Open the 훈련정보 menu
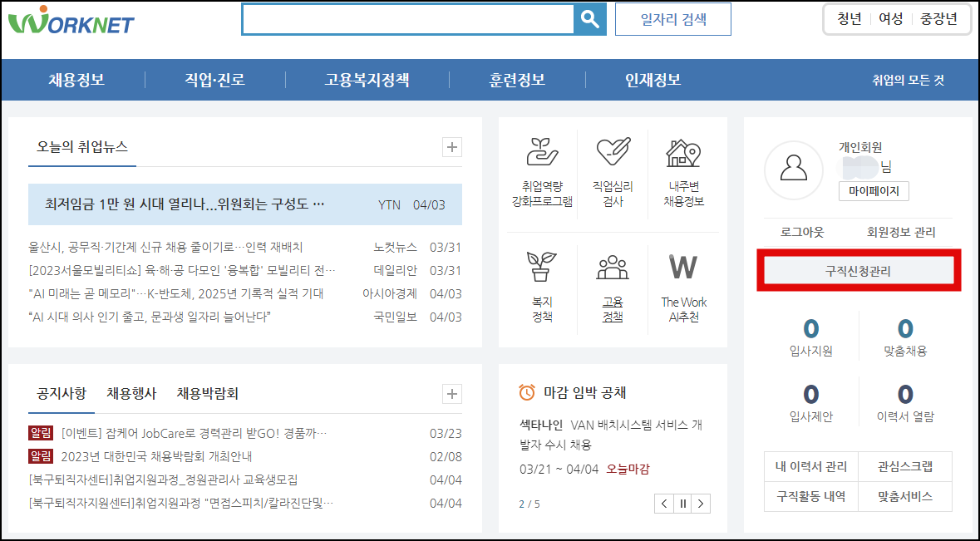 (519, 79)
